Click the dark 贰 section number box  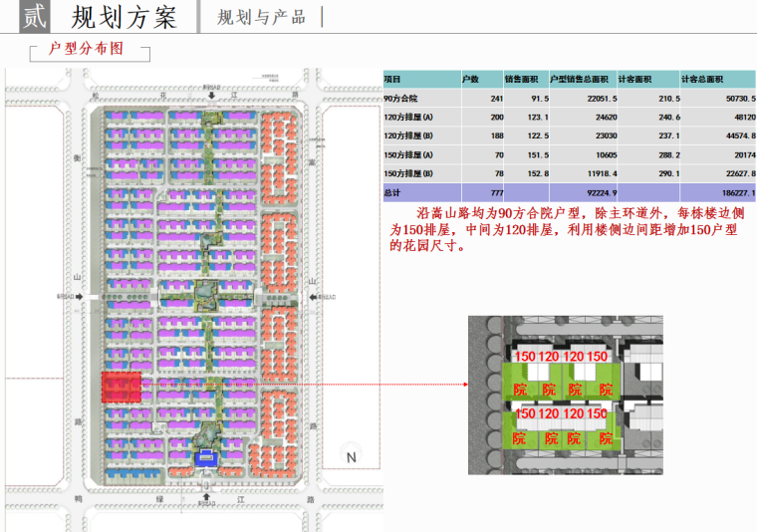tap(32, 16)
